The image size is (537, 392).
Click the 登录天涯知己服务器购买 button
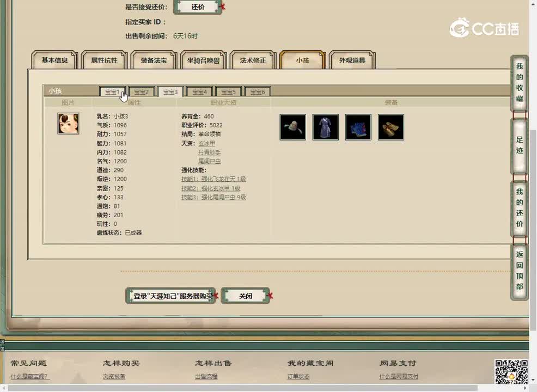[x=170, y=296]
